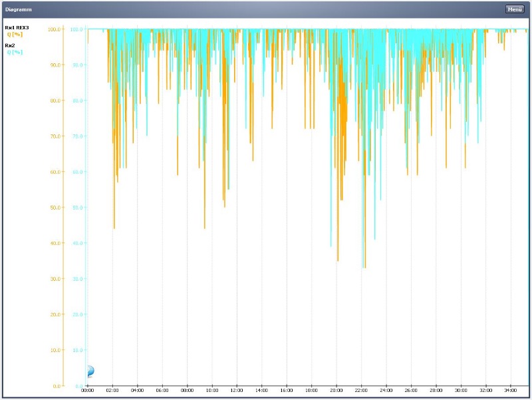Viewport: 532px width, 400px height.
Task: Click the 00:00 start time label
Action: [x=87, y=391]
